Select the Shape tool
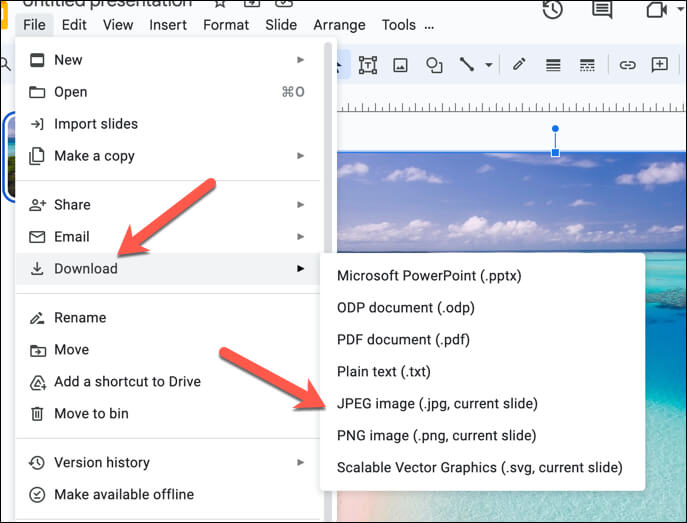Screen dimensions: 687x523 (434, 65)
